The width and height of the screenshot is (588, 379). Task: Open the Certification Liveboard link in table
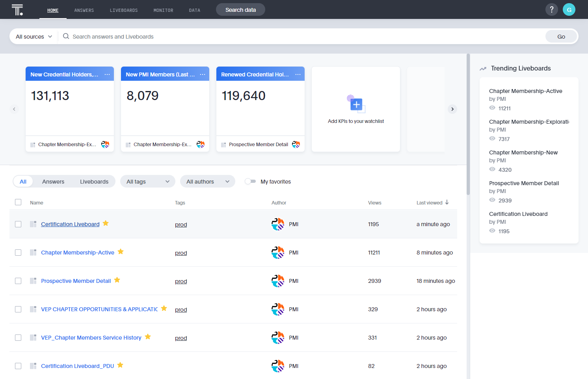[70, 224]
